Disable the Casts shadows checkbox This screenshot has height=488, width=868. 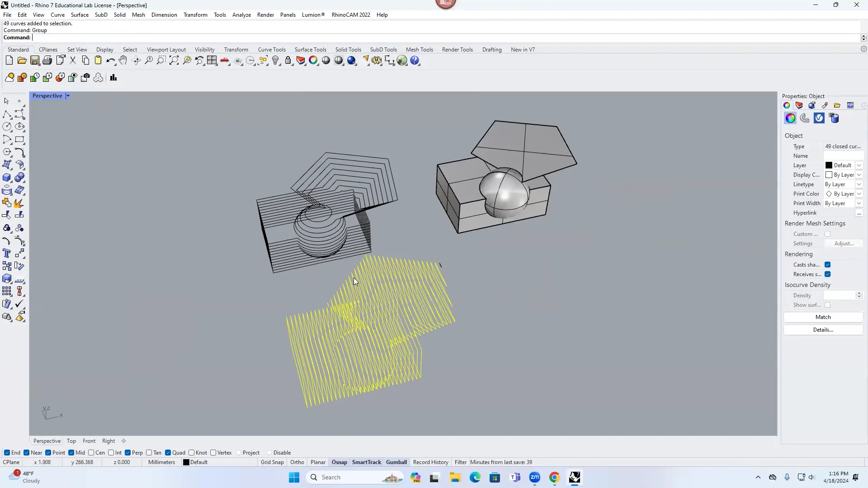tap(828, 264)
